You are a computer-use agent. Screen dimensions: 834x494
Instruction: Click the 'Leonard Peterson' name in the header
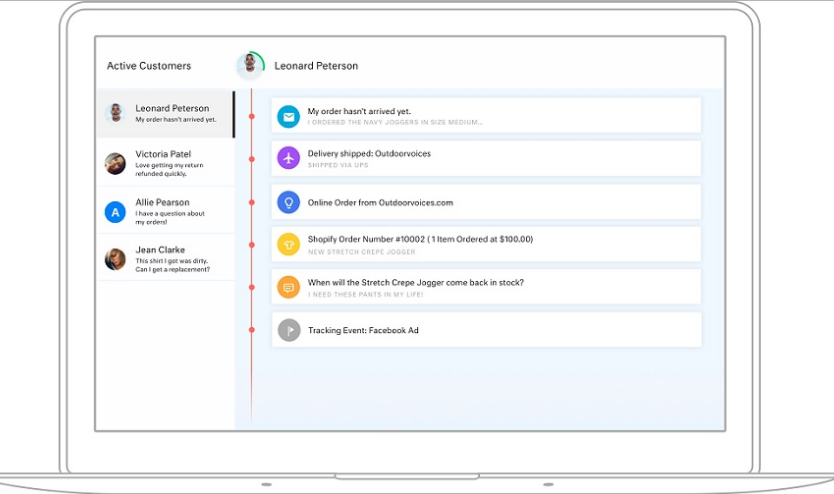[x=316, y=66]
